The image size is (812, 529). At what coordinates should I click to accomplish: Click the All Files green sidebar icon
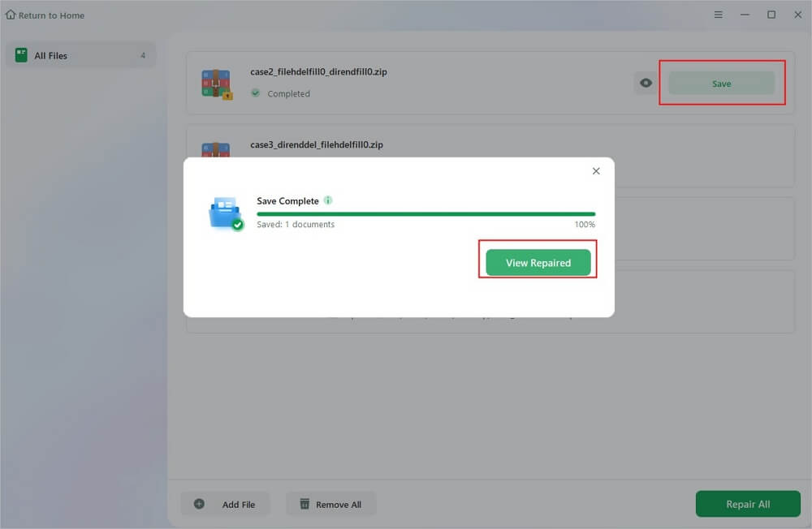click(21, 55)
